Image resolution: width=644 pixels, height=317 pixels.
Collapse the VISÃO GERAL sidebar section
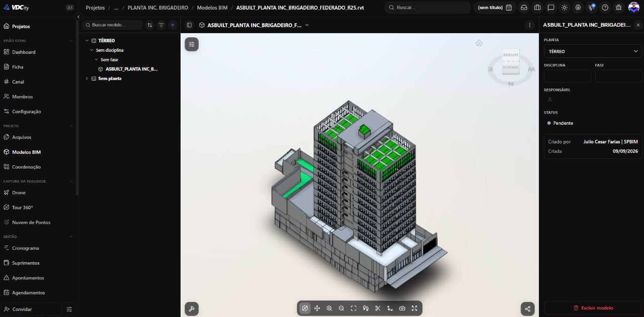[x=71, y=40]
